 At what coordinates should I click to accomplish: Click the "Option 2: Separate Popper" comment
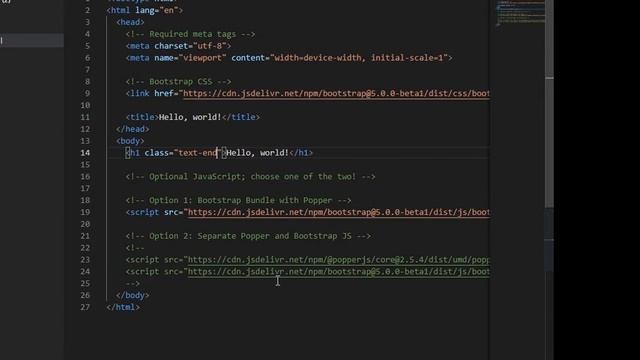(248, 236)
